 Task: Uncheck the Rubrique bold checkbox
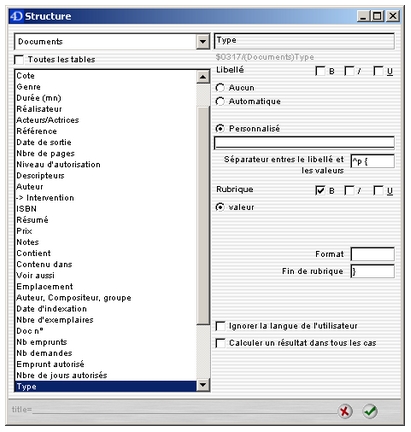(320, 190)
